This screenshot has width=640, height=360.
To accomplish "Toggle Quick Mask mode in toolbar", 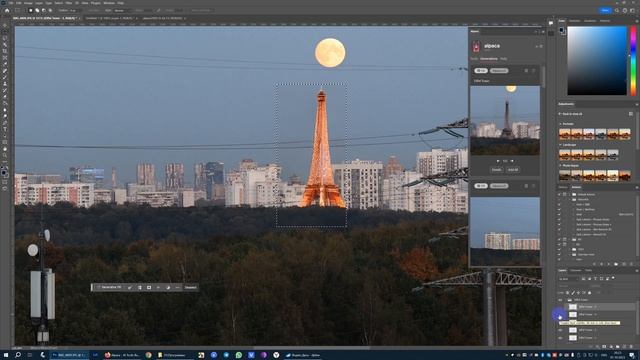I will [x=5, y=181].
